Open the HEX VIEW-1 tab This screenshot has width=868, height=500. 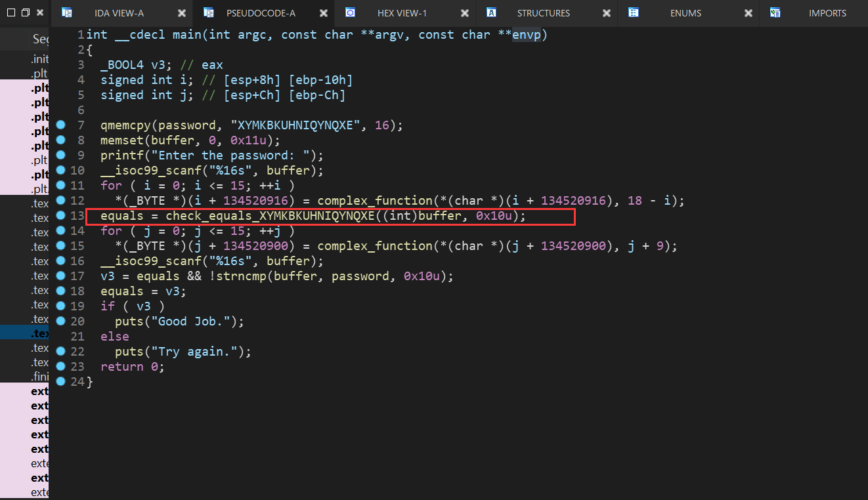pyautogui.click(x=402, y=13)
